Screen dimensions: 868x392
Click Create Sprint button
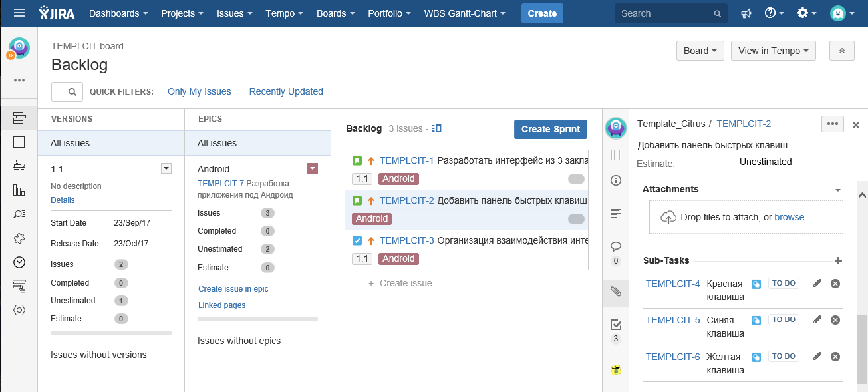tap(551, 129)
